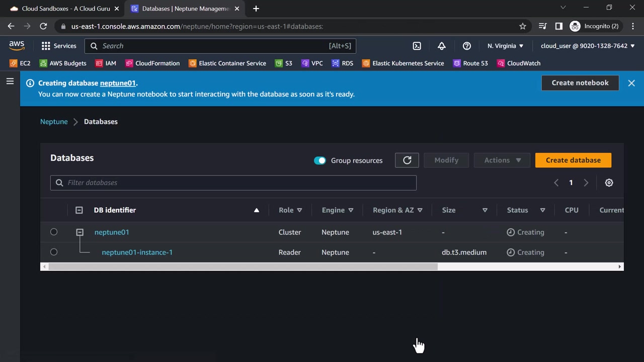This screenshot has width=644, height=362.
Task: Open the AWS help question mark icon
Action: pos(466,46)
